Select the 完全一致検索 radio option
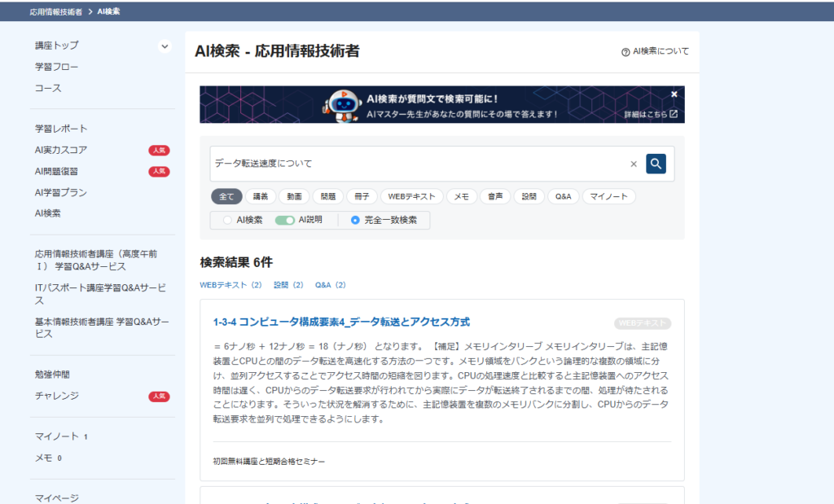 [355, 220]
